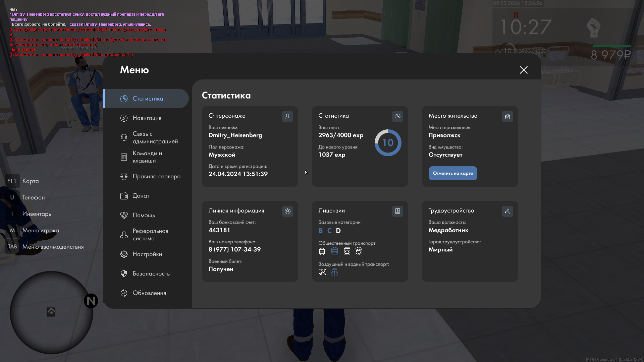
Task: Click the person icon in О персонаже card
Action: pyautogui.click(x=287, y=116)
